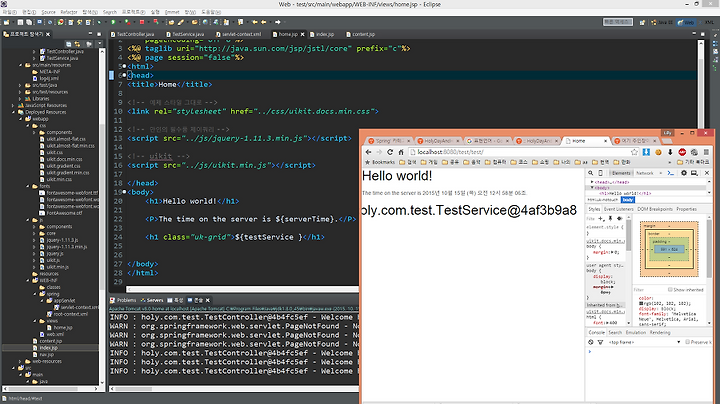Reload the Chrome page
The image size is (720, 404).
pos(390,152)
